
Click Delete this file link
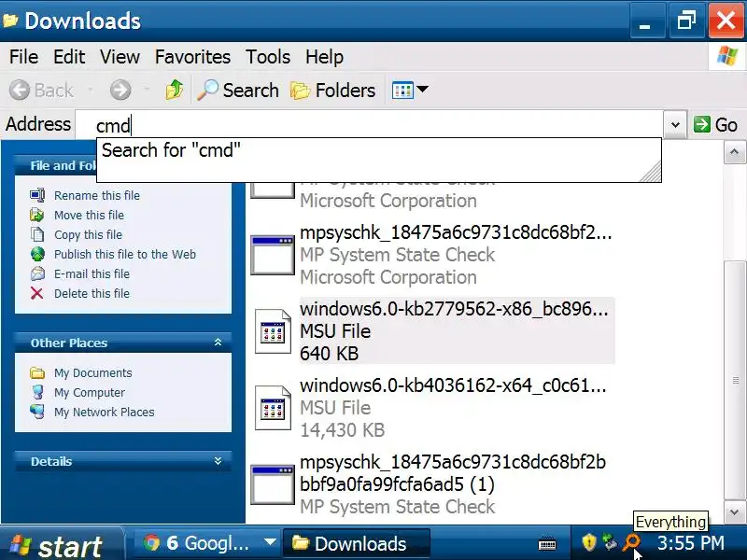click(92, 293)
